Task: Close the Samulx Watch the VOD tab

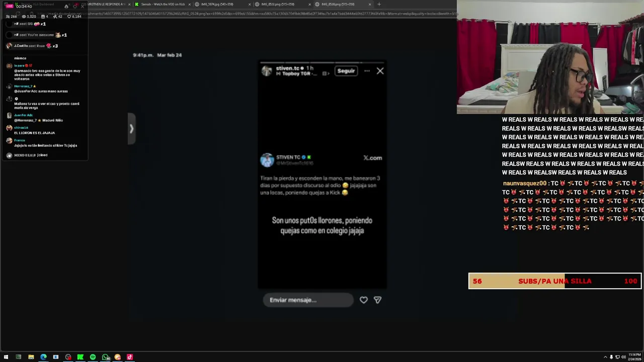Action: tap(190, 4)
